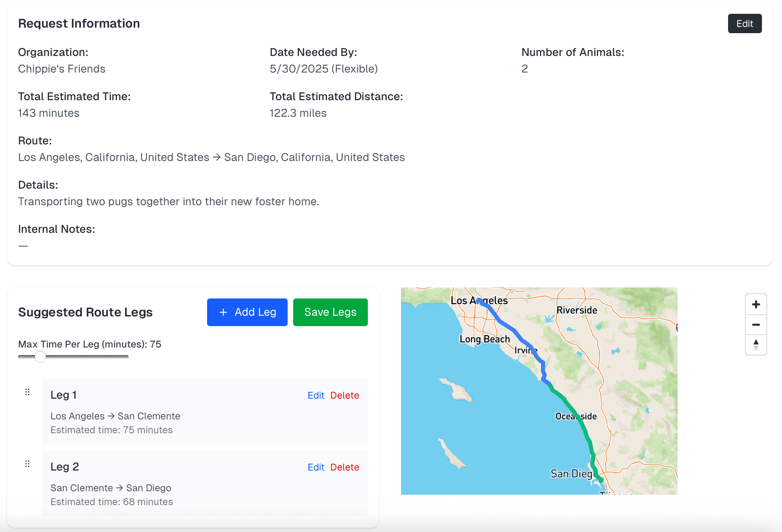Edit Leg 1 details
Screen dimensions: 782x532
click(x=316, y=395)
